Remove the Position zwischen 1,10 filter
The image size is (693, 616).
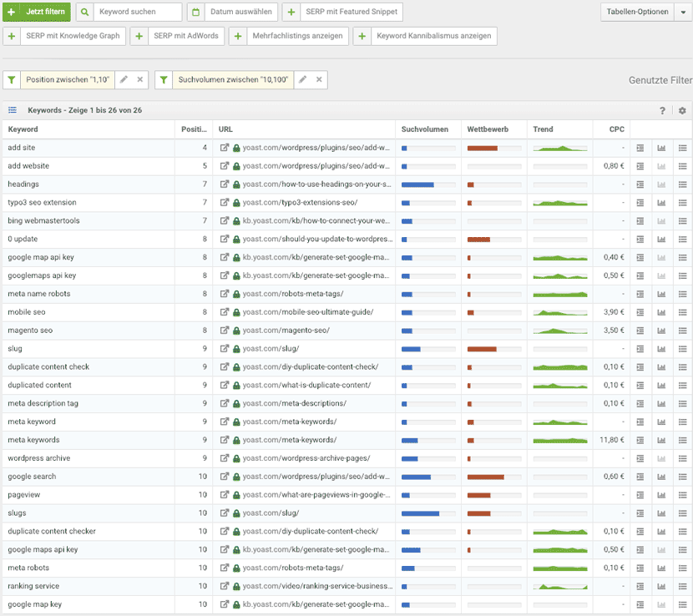[140, 80]
